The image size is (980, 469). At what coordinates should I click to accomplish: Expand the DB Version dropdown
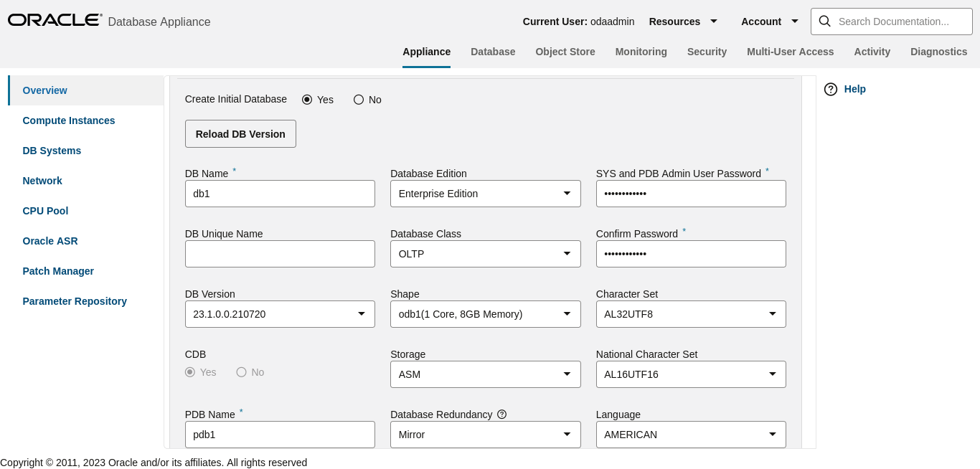280,314
